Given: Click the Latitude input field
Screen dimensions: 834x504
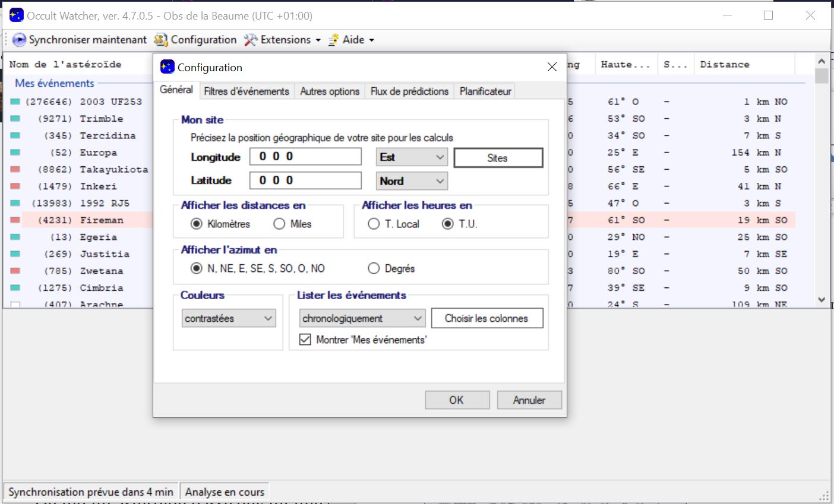Looking at the screenshot, I should click(305, 180).
